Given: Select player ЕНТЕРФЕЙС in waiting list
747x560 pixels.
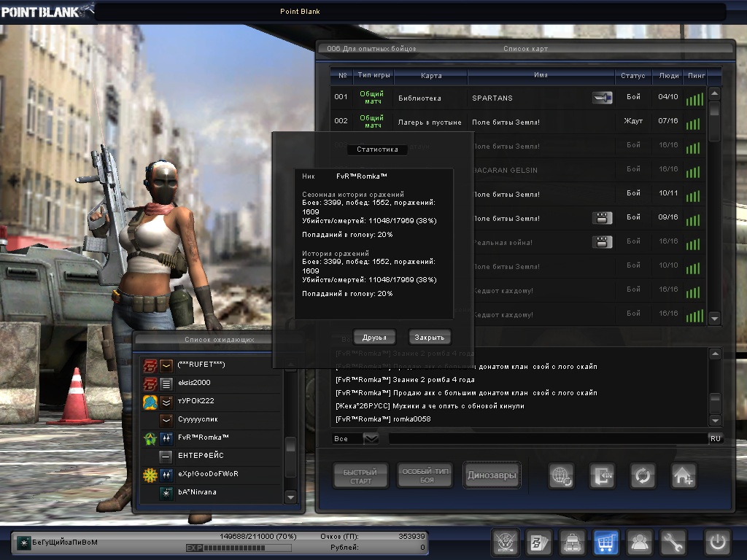Looking at the screenshot, I should [212, 456].
